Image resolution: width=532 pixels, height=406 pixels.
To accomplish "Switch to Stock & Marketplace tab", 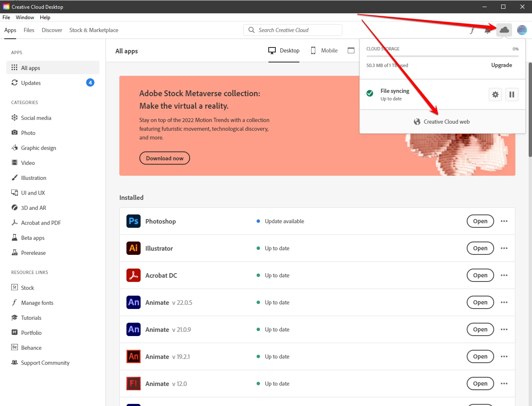I will (94, 30).
